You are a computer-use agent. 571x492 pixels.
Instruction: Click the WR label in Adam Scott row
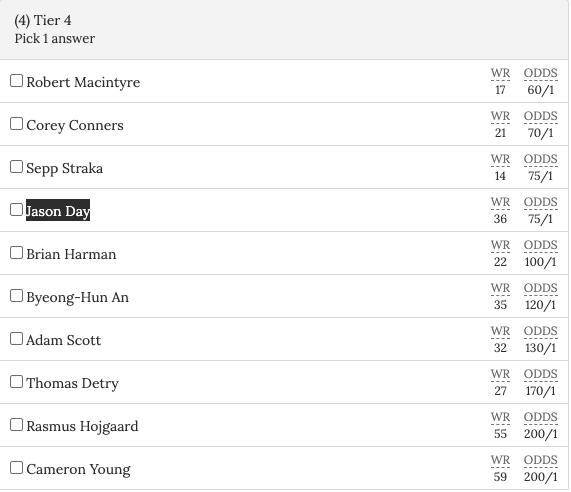click(500, 331)
